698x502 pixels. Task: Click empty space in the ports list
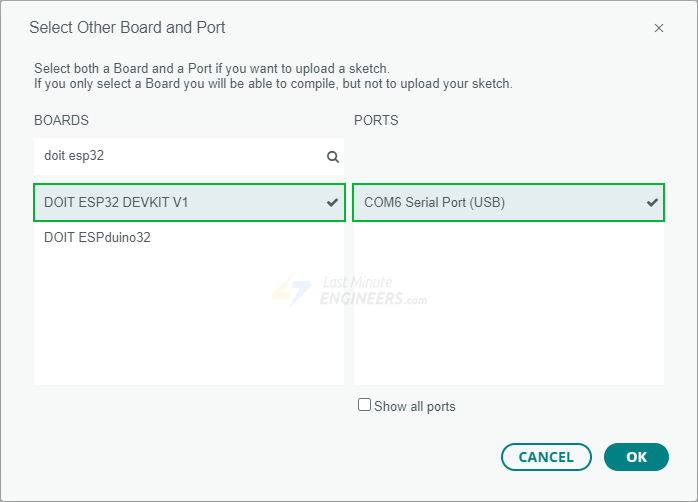click(508, 320)
